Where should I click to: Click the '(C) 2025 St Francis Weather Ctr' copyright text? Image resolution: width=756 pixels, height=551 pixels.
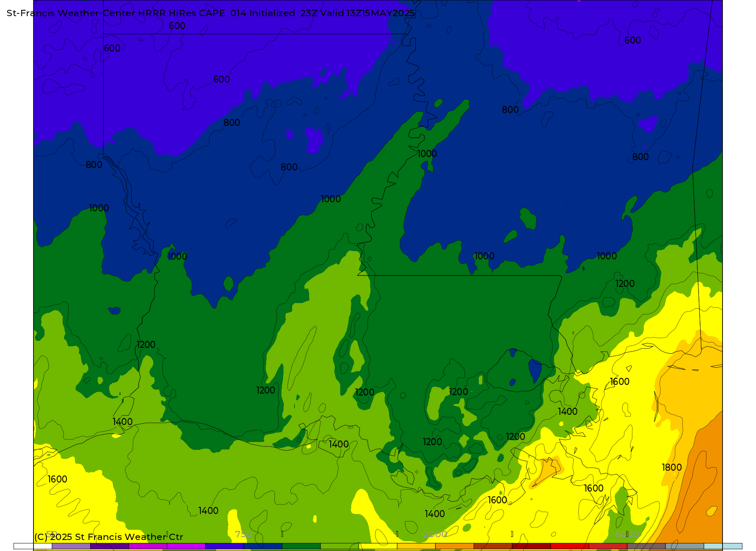109,537
